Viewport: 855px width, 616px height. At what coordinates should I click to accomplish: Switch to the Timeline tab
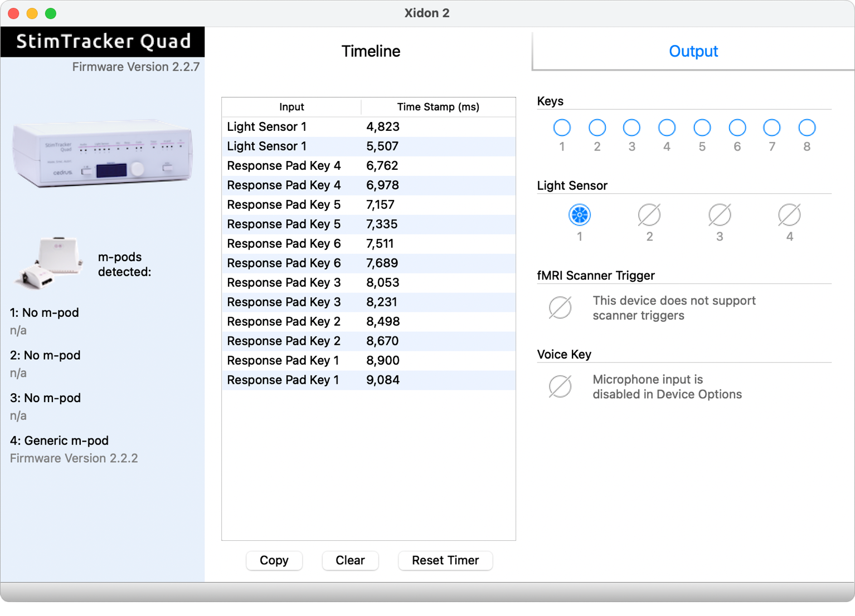[x=371, y=51]
